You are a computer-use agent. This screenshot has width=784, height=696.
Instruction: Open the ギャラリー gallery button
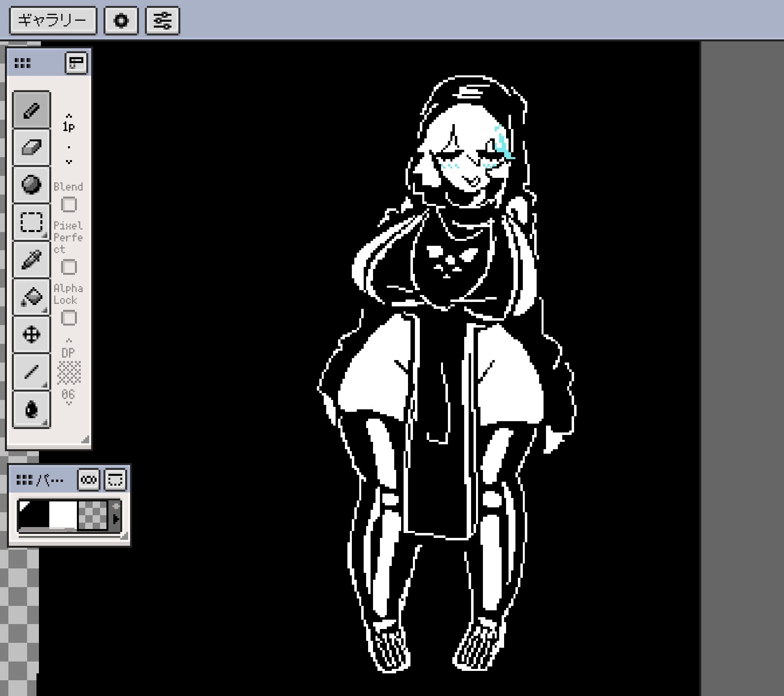click(x=53, y=21)
